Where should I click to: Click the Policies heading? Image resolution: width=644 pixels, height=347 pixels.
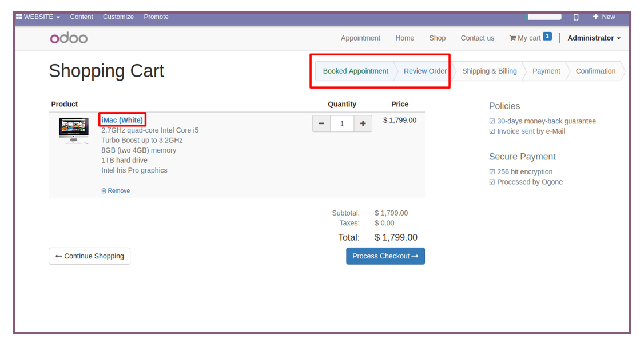504,106
